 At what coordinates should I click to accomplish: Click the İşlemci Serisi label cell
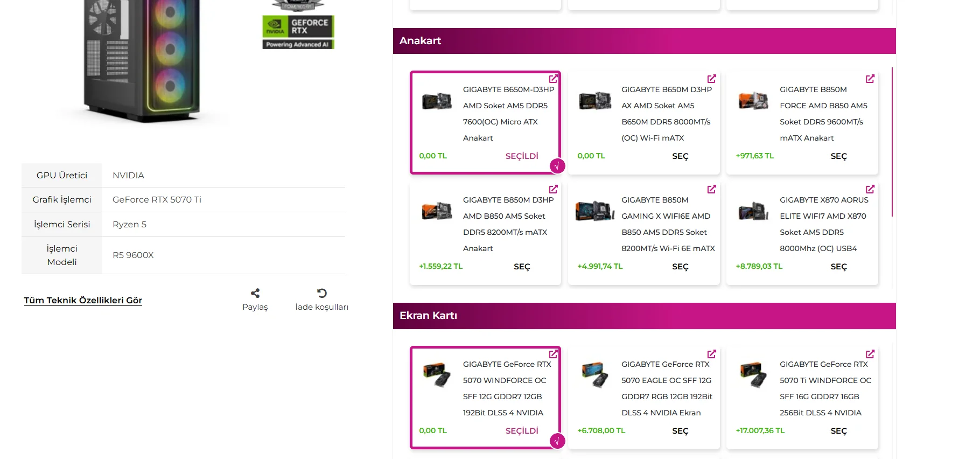[62, 224]
